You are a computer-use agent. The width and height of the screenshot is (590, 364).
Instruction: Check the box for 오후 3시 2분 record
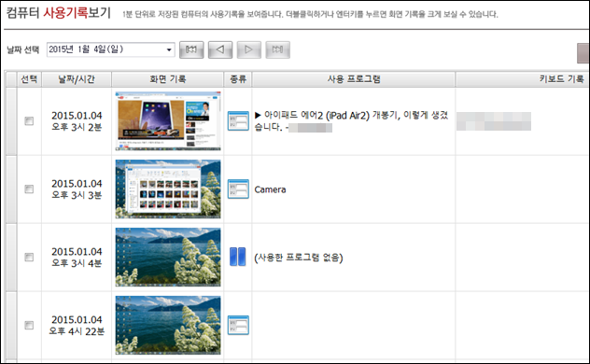pyautogui.click(x=29, y=121)
